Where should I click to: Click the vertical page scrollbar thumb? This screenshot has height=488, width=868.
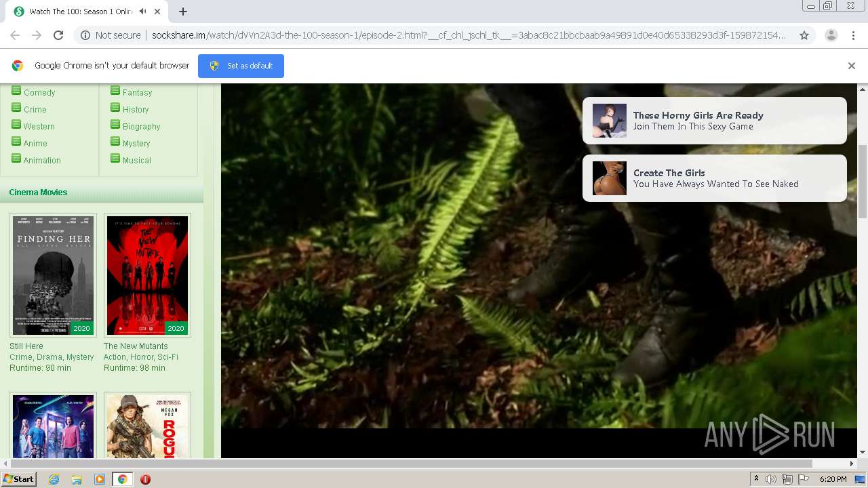click(863, 181)
